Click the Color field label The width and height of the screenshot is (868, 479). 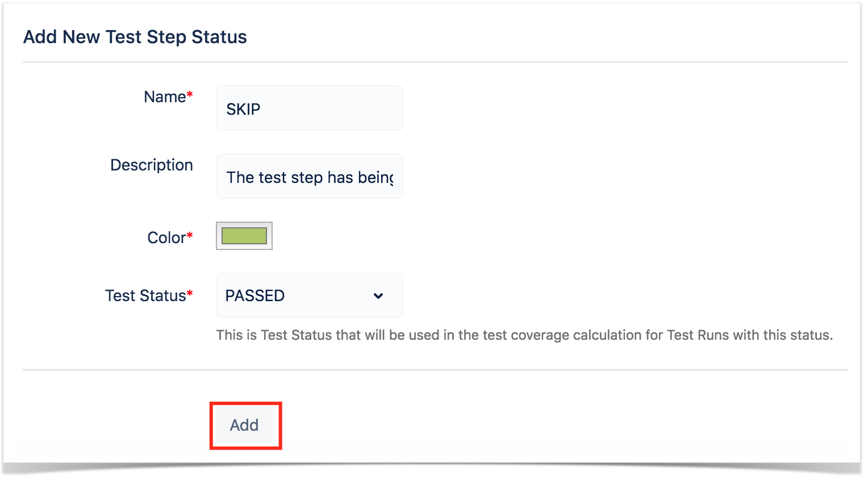click(166, 238)
